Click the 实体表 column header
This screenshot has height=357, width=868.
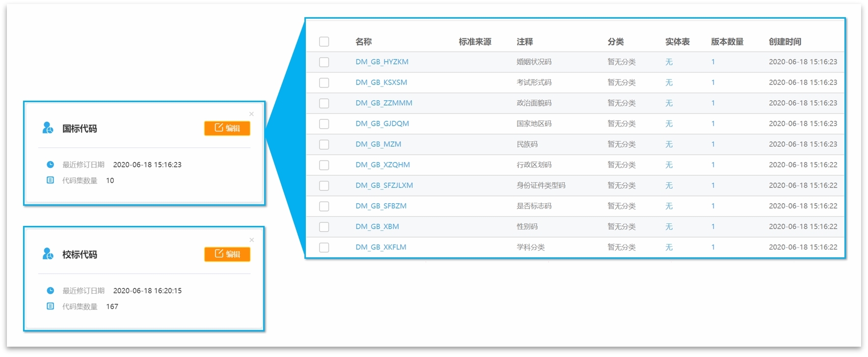pyautogui.click(x=678, y=42)
